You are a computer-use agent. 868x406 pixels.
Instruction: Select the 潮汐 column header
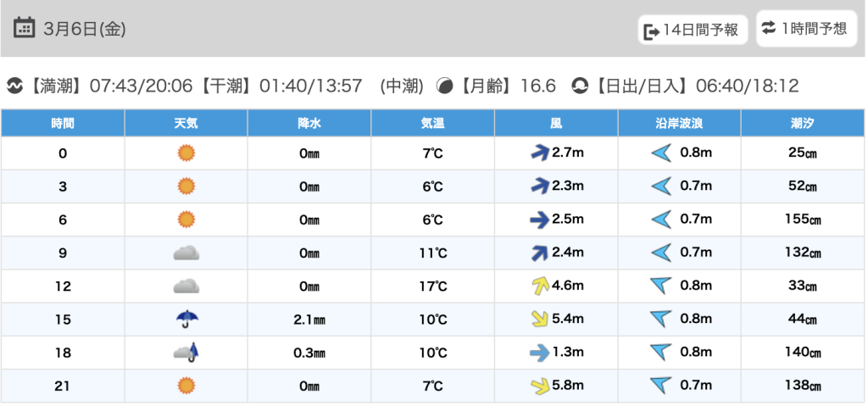tap(802, 123)
